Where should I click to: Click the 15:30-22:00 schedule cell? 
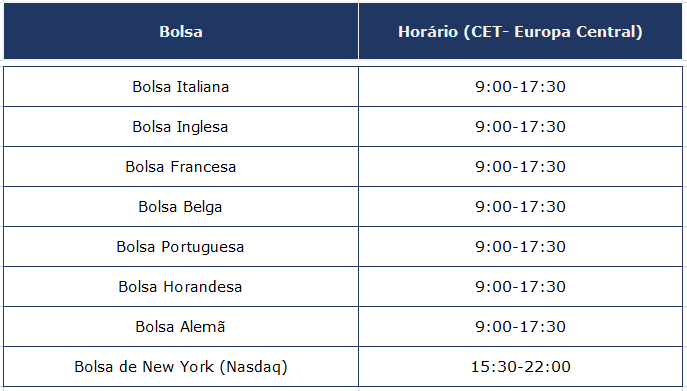(520, 366)
